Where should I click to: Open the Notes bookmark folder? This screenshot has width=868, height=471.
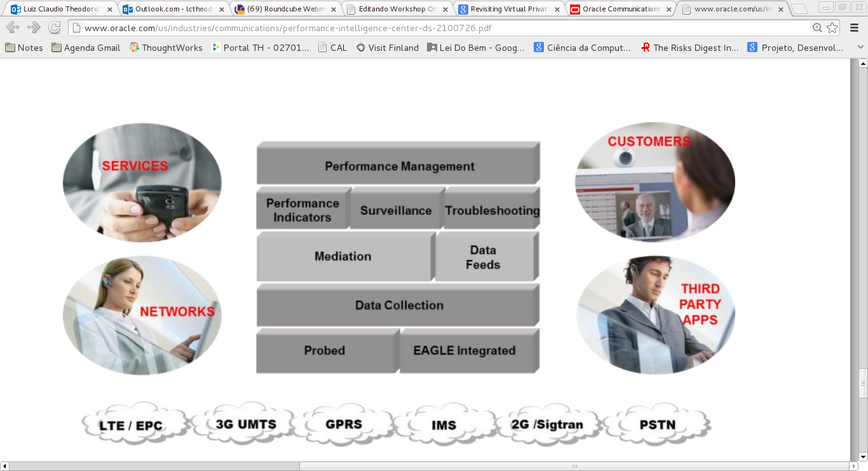[x=24, y=48]
